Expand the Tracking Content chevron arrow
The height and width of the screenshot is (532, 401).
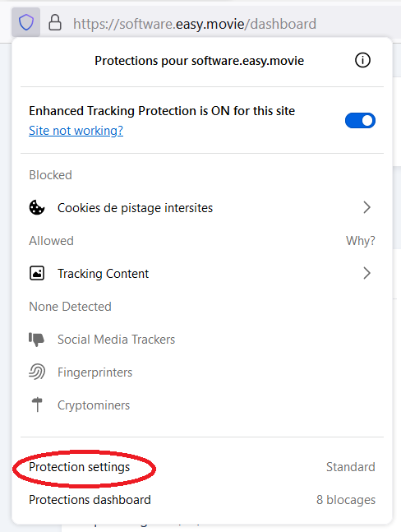click(366, 273)
